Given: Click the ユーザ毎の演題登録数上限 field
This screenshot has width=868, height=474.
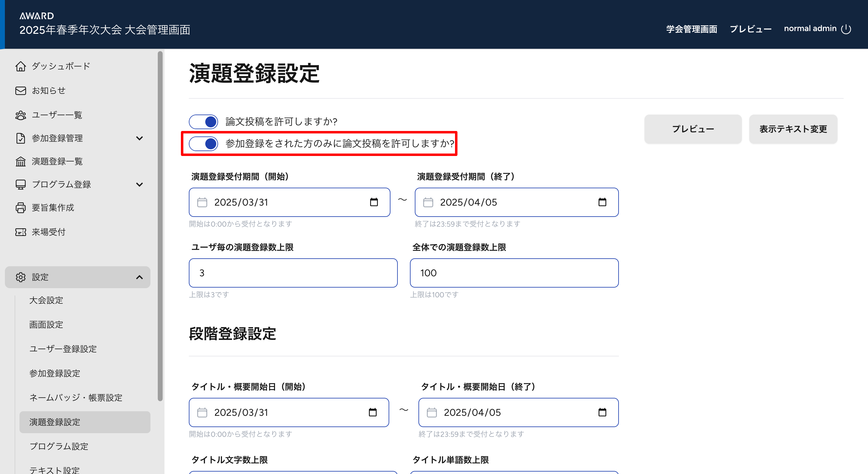Looking at the screenshot, I should point(293,273).
